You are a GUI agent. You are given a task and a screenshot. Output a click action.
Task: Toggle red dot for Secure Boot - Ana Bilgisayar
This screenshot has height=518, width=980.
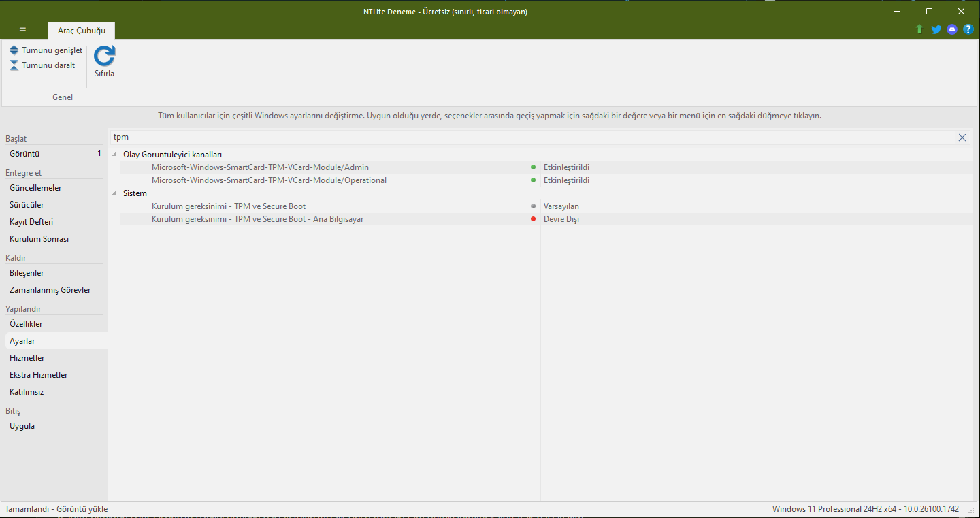pyautogui.click(x=533, y=219)
